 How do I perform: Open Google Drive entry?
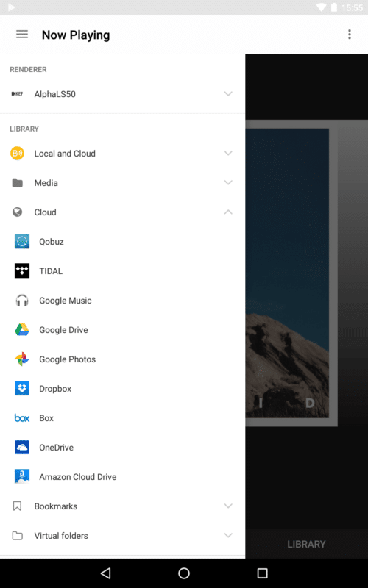click(x=122, y=329)
